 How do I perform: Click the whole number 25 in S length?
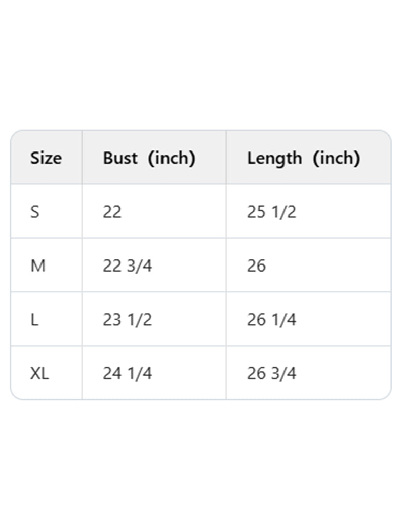256,212
